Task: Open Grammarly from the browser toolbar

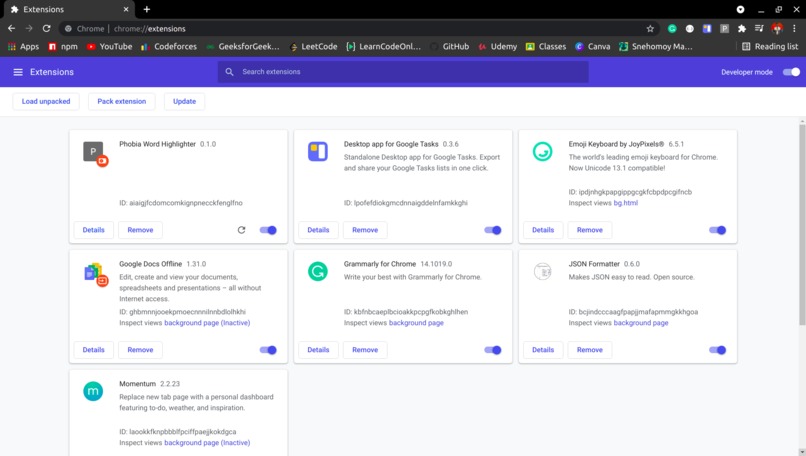Action: pyautogui.click(x=672, y=29)
